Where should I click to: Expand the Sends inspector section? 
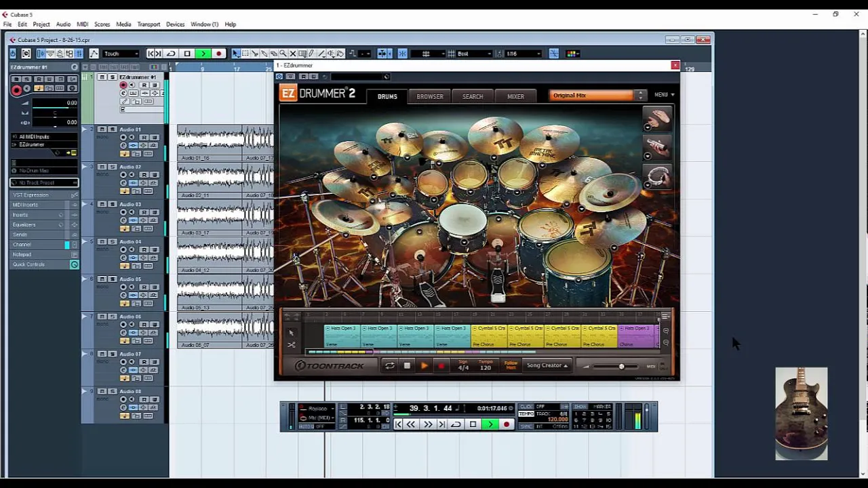point(44,235)
